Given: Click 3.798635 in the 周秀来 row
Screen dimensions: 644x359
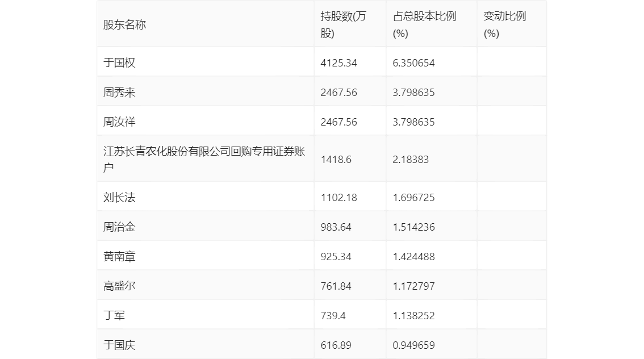Looking at the screenshot, I should click(x=413, y=93).
